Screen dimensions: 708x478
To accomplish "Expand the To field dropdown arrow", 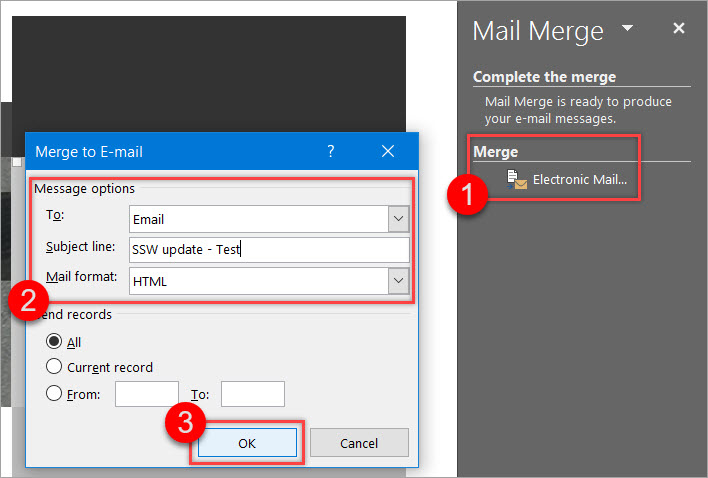I will click(398, 219).
